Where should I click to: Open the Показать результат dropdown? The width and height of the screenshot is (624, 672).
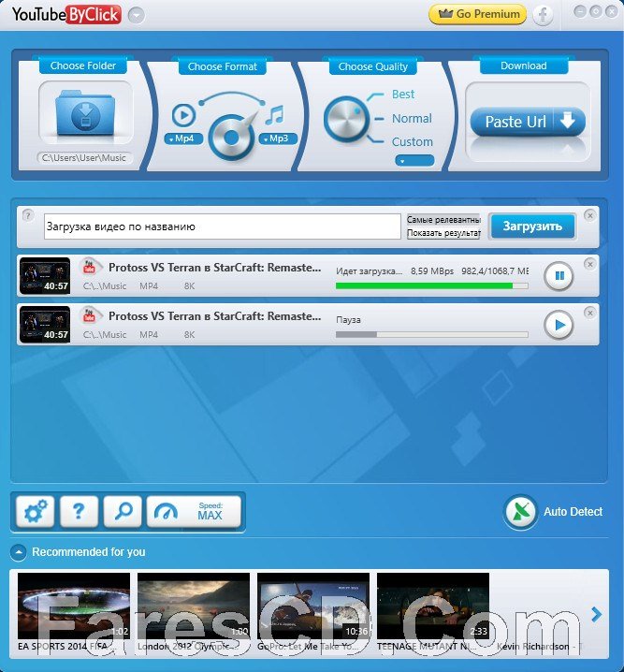(x=443, y=233)
